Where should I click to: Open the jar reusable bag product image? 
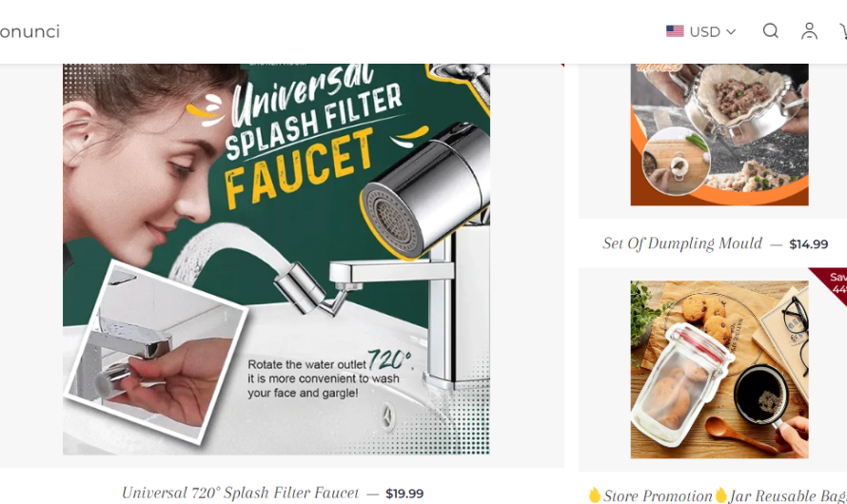point(719,369)
